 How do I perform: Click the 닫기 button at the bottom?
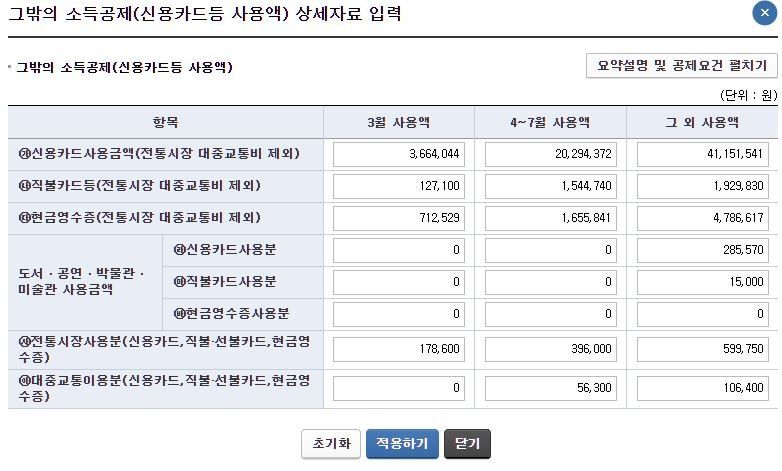[x=467, y=443]
